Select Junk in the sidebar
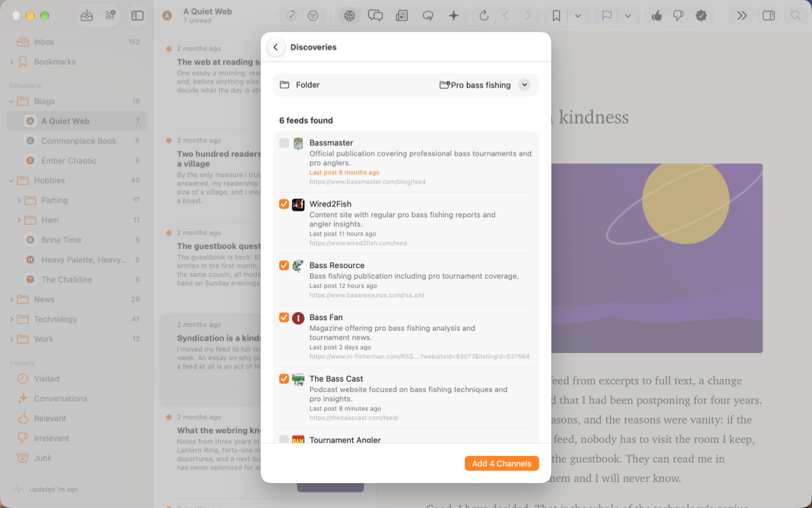812x508 pixels. click(x=76, y=458)
